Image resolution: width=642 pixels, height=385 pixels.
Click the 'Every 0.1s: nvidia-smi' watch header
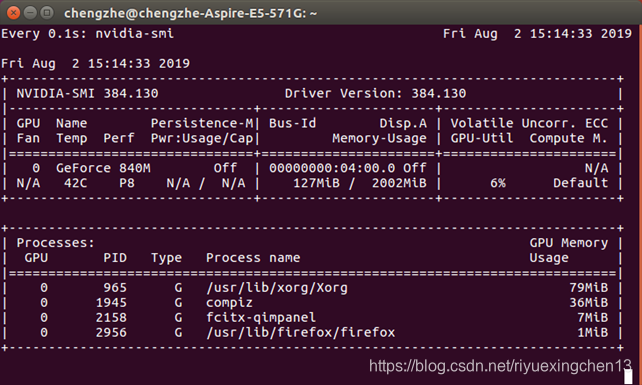point(88,34)
